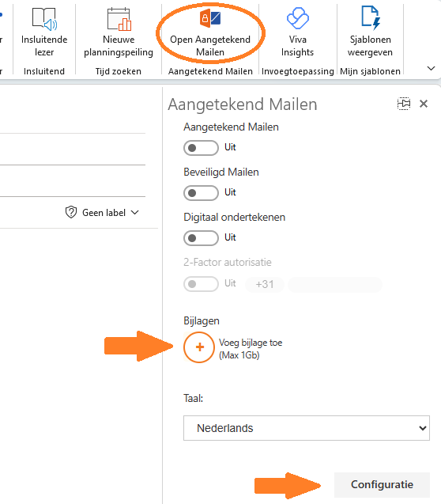Click the 2-factor phone number field

click(x=335, y=285)
